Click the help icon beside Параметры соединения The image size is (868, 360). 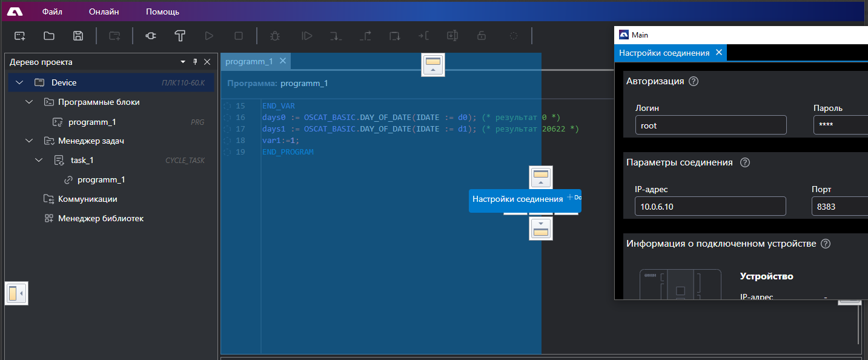click(x=745, y=162)
